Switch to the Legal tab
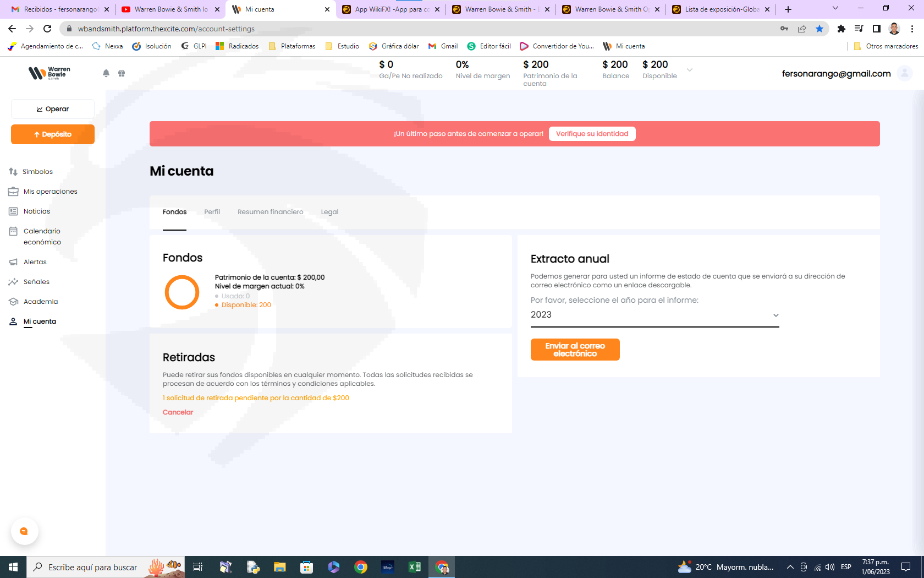The height and width of the screenshot is (578, 924). tap(329, 212)
